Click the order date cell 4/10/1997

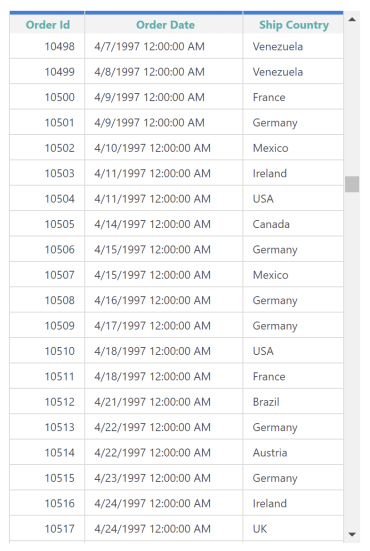point(164,148)
